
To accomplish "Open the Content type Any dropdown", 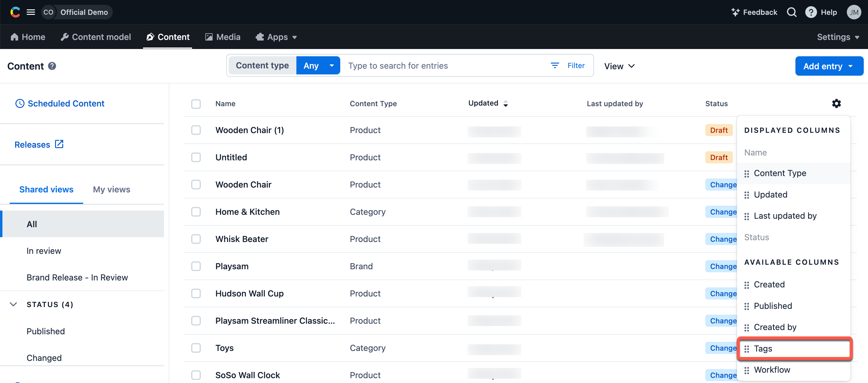I will pos(318,65).
